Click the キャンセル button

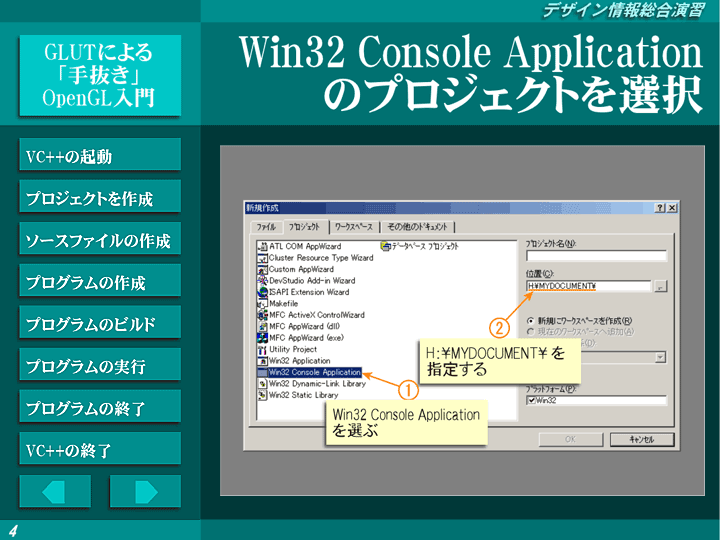click(641, 439)
